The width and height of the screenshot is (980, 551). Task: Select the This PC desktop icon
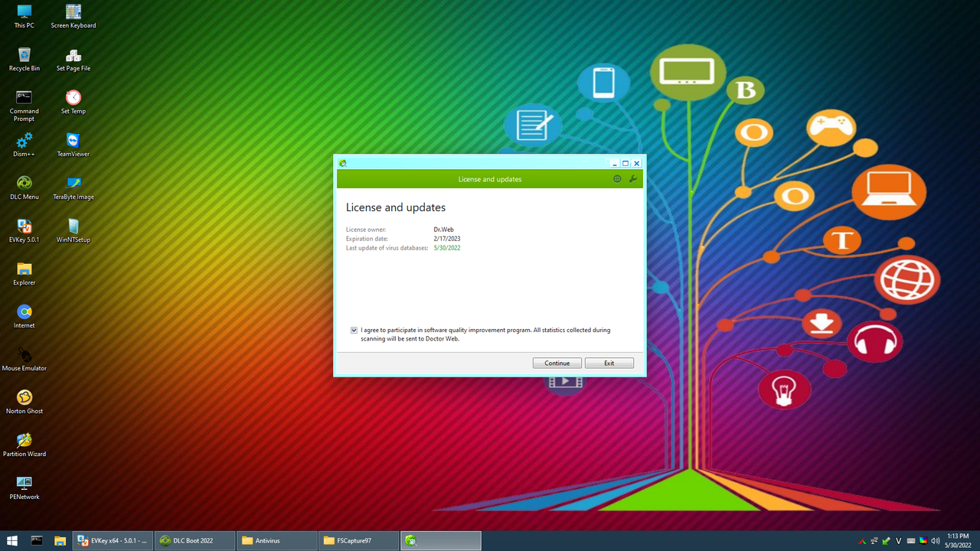tap(24, 16)
